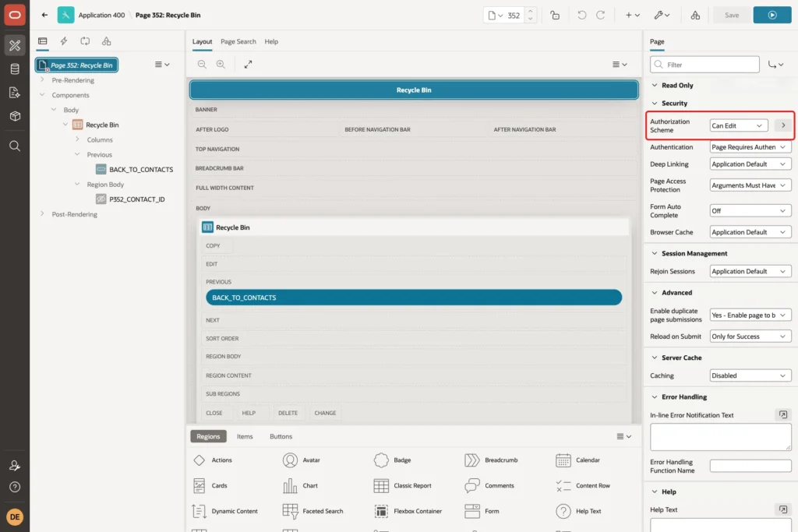Viewport: 798px width, 532px height.
Task: Open the gallery options menu
Action: [x=623, y=436]
